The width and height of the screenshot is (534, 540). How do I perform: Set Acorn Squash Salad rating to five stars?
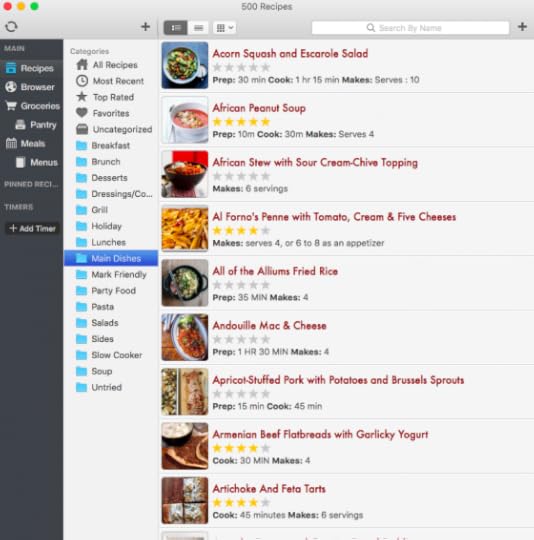point(265,67)
